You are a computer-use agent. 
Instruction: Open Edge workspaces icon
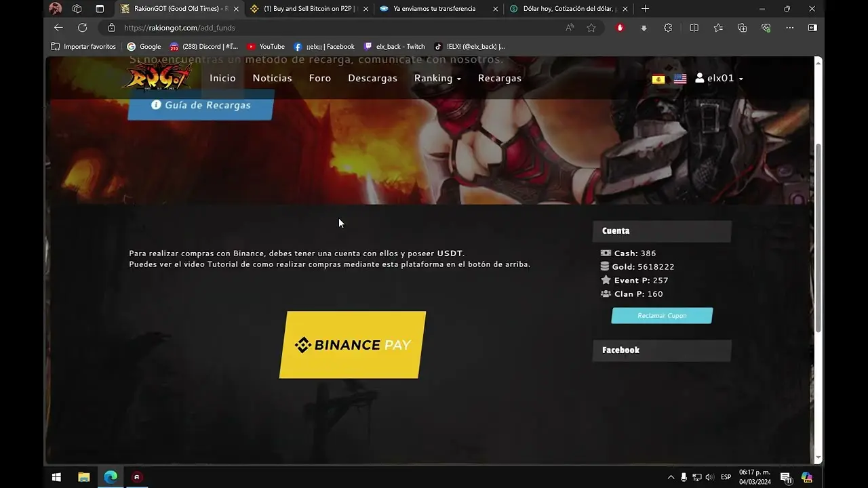(x=77, y=9)
